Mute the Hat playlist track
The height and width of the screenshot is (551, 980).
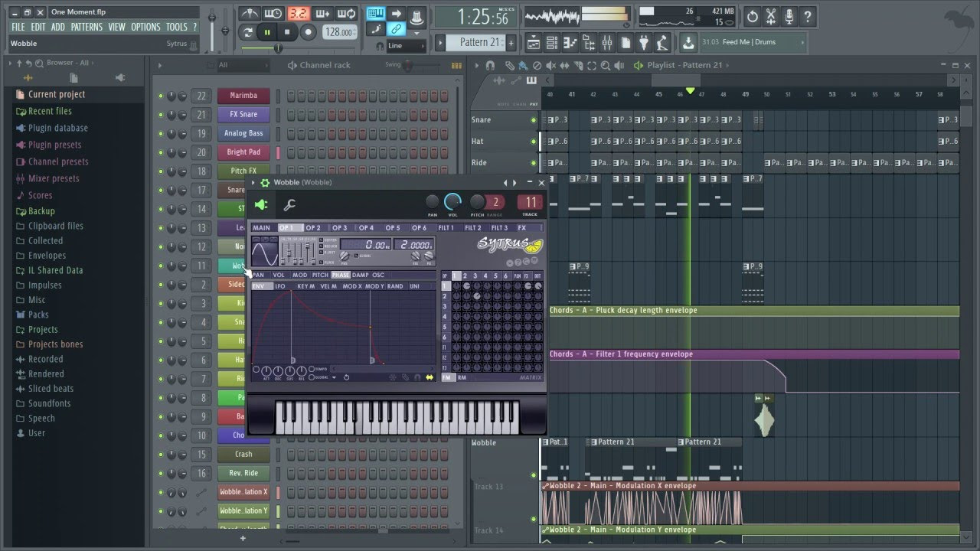pos(534,142)
